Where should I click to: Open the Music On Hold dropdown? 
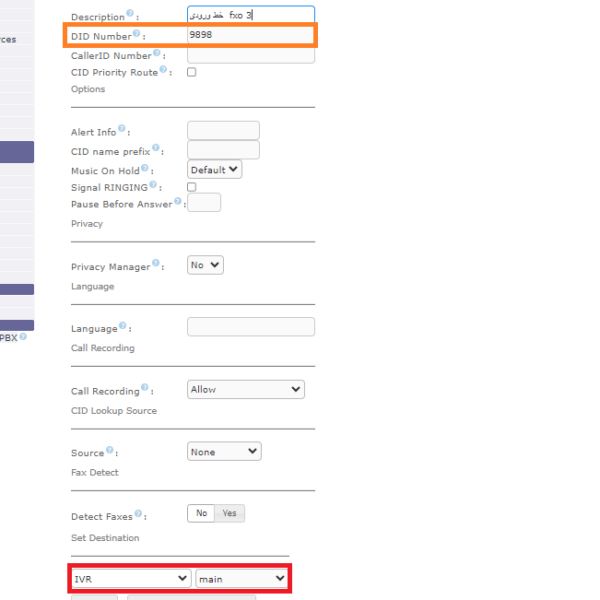[215, 170]
